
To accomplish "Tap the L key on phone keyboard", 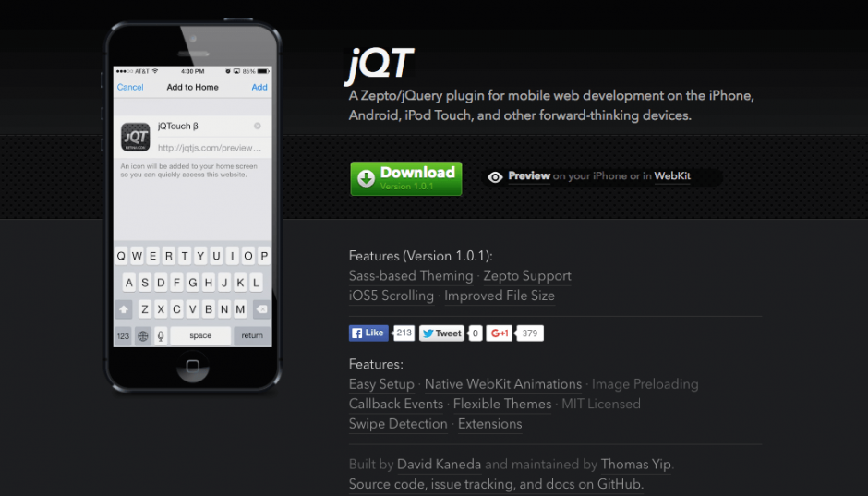I will click(256, 283).
